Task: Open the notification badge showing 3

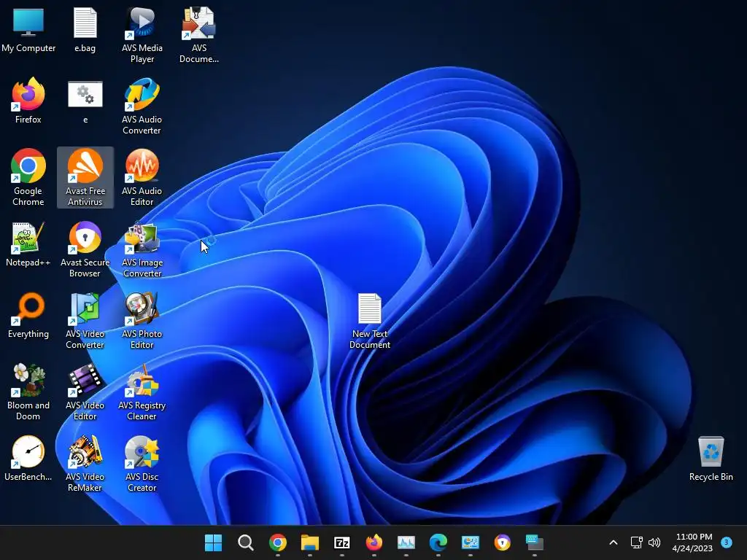Action: pyautogui.click(x=727, y=542)
